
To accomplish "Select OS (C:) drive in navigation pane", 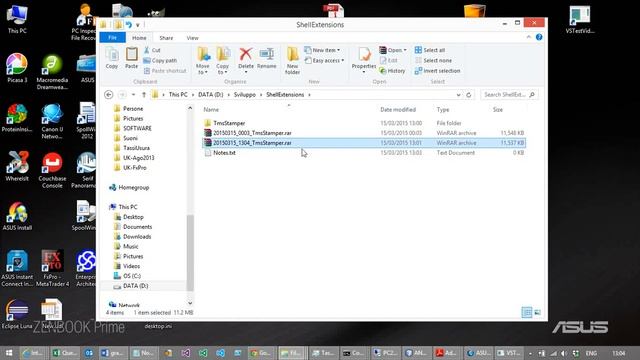I will pos(131,276).
